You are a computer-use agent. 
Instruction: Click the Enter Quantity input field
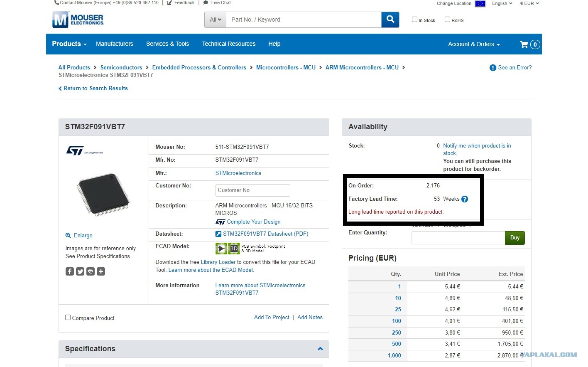[x=458, y=238]
